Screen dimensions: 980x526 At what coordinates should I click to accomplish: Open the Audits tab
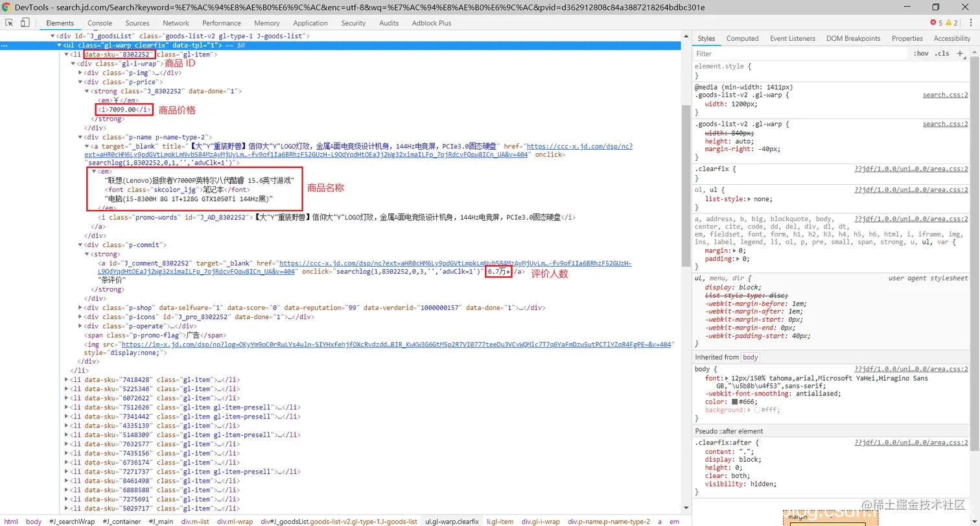tap(389, 23)
